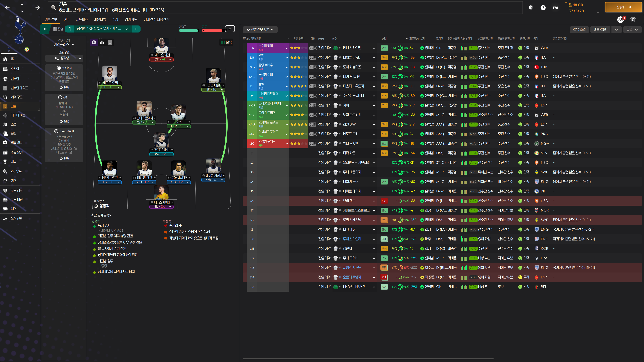644x362 pixels.
Task: Toggle the 선발 정보 사본 view eye selector
Action: [260, 29]
